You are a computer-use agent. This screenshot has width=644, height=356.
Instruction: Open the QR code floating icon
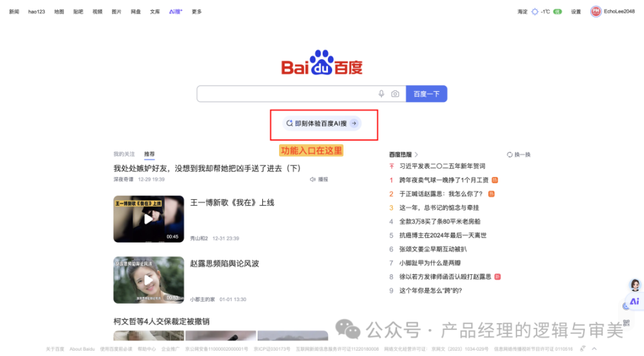coord(627,323)
